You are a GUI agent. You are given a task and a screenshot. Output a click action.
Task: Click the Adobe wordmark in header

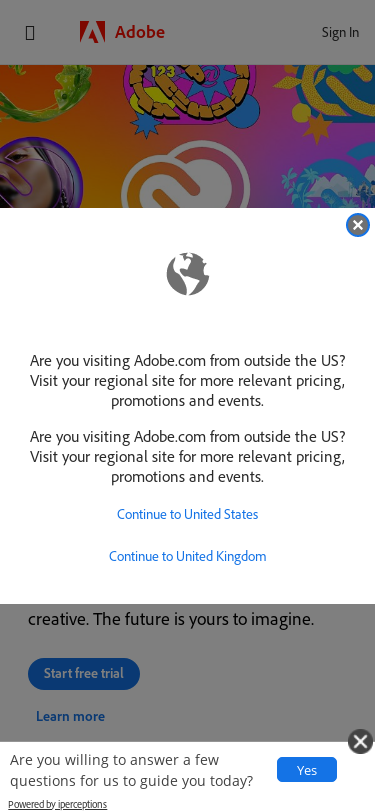(x=140, y=32)
